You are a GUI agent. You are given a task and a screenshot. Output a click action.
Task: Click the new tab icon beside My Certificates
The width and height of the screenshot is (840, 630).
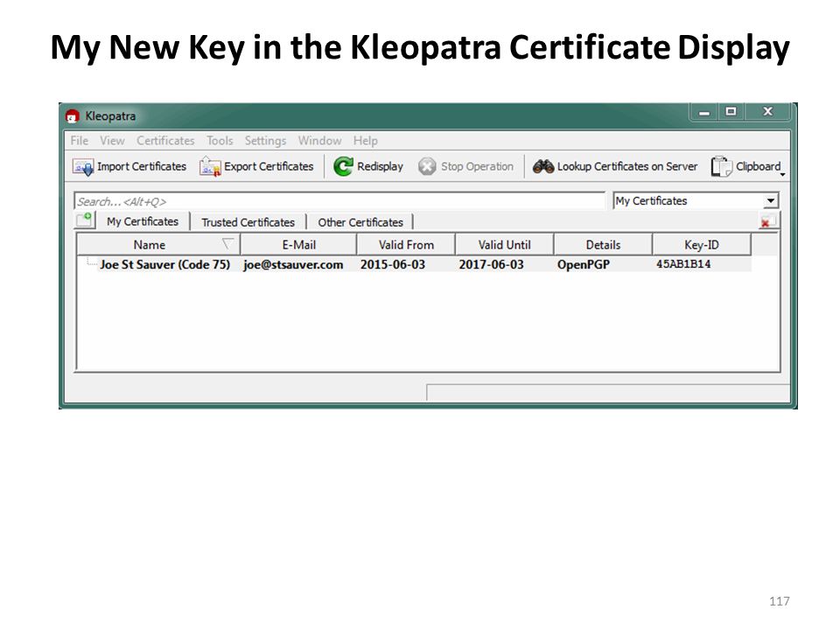click(x=85, y=220)
